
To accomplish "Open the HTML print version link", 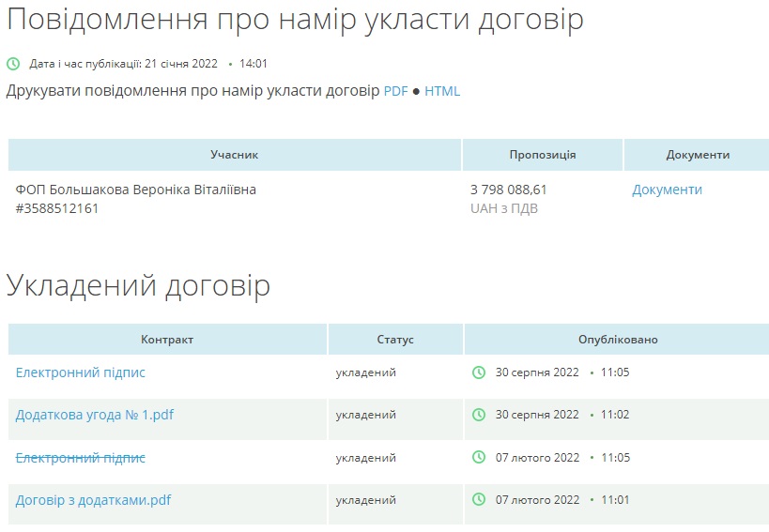I will click(x=442, y=91).
